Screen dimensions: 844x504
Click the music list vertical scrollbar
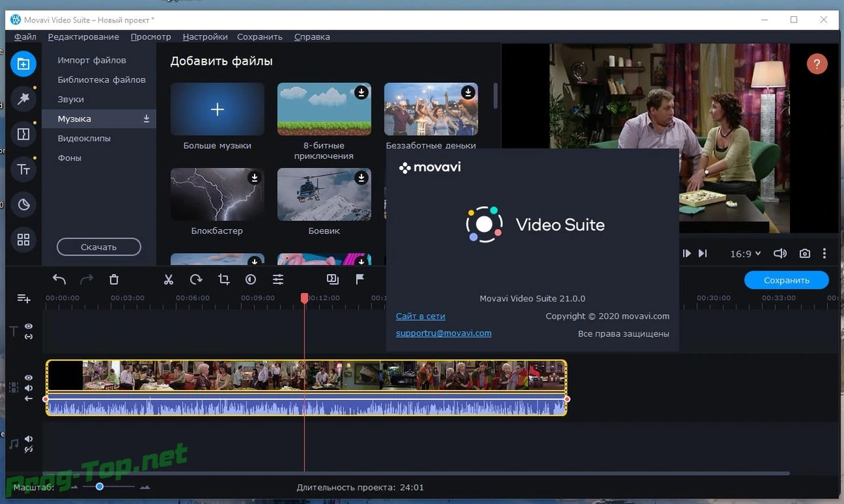[x=496, y=95]
